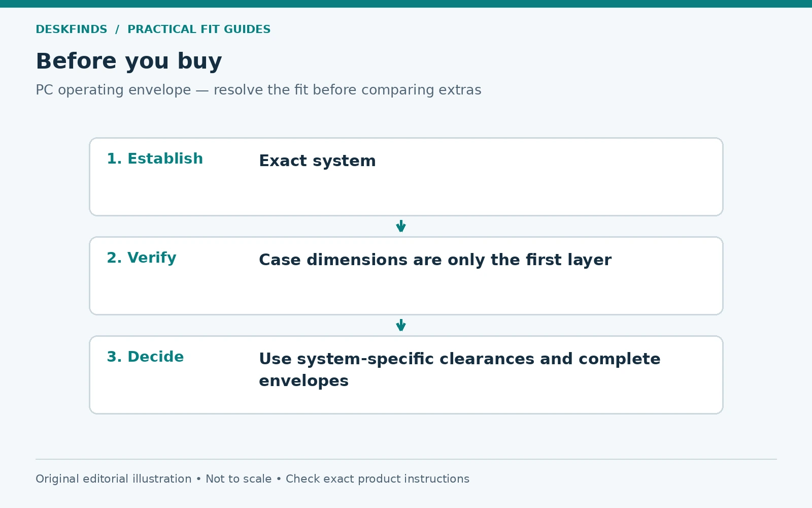Select the "Before you buy" heading
The image size is (812, 508).
(129, 61)
